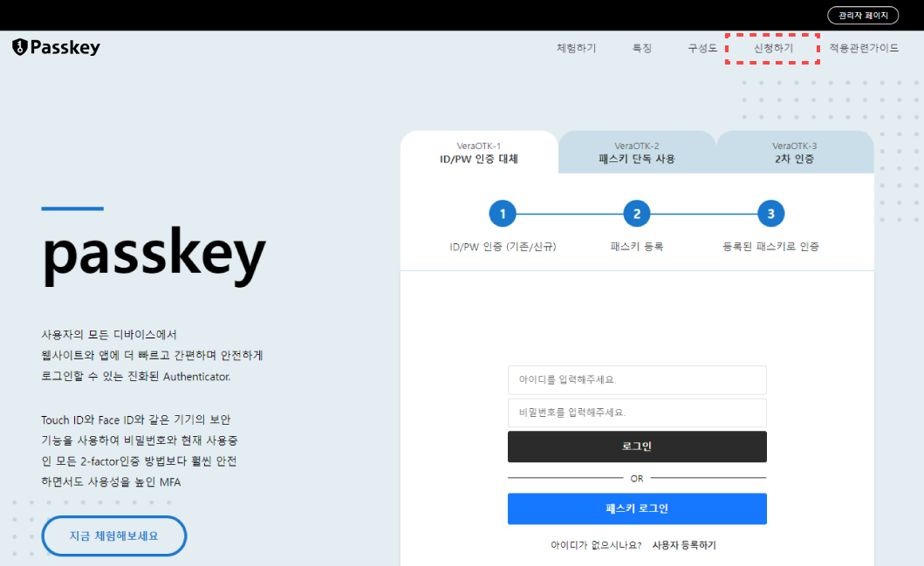Click the 지금 체험해보세요 button
924x566 pixels.
[113, 536]
